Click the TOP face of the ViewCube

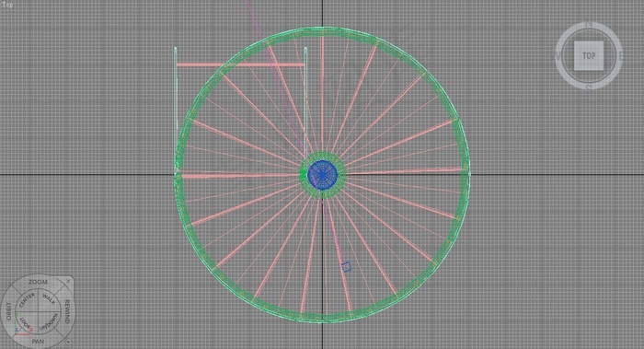click(x=589, y=55)
